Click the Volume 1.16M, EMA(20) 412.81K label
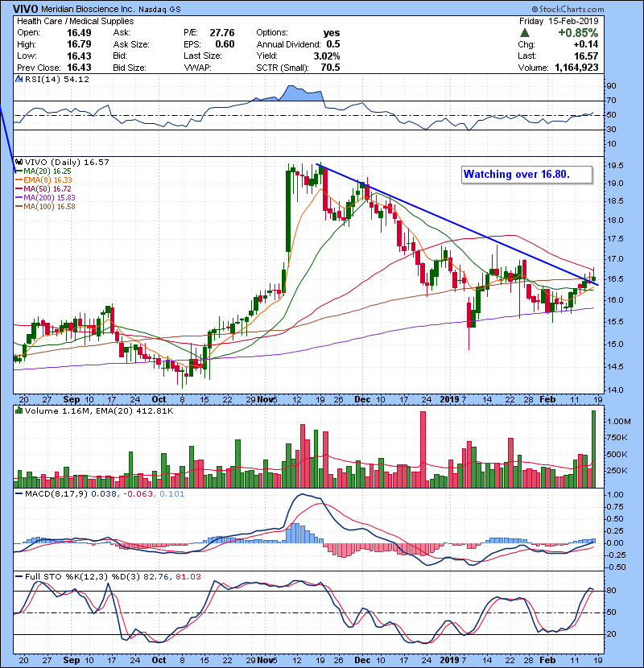 tap(99, 410)
